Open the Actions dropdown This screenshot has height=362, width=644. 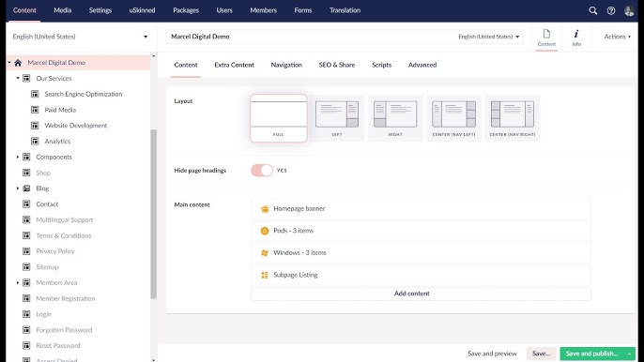pos(618,37)
